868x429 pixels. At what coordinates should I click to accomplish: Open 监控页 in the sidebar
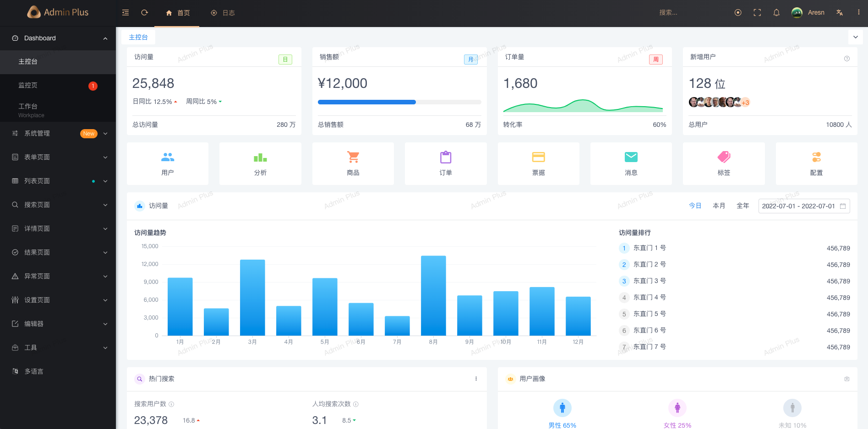[x=58, y=86]
